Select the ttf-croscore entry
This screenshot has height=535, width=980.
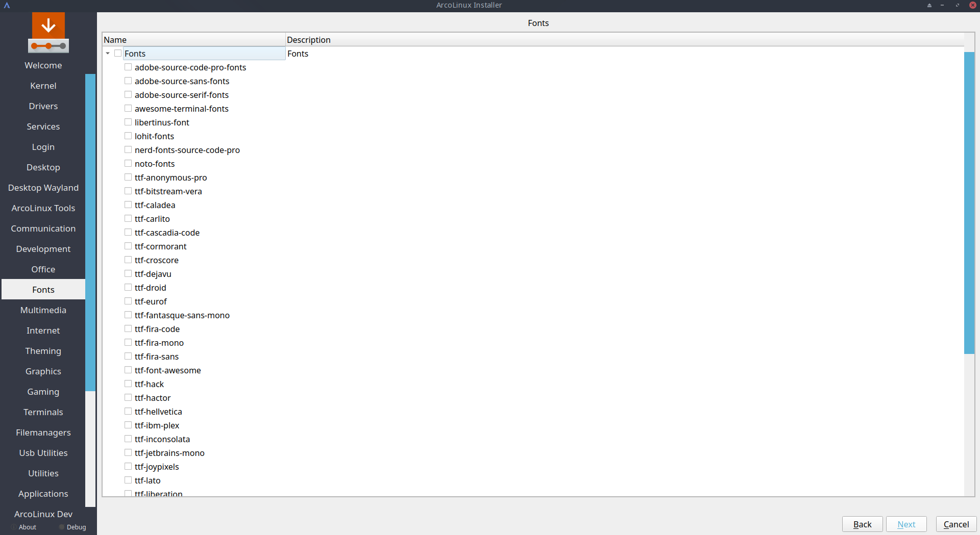(x=157, y=260)
